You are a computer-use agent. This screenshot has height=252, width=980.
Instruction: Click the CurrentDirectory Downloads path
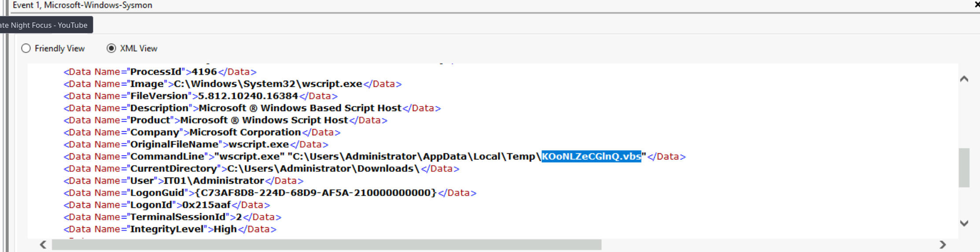[323, 169]
